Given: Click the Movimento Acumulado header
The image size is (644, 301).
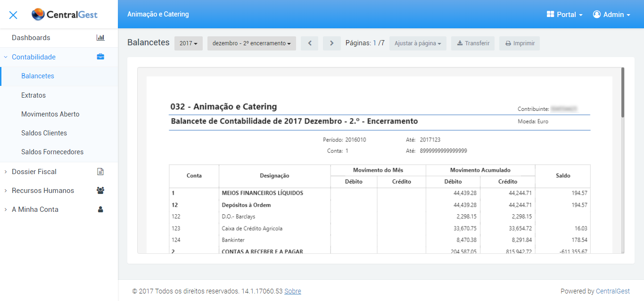Looking at the screenshot, I should click(x=480, y=170).
